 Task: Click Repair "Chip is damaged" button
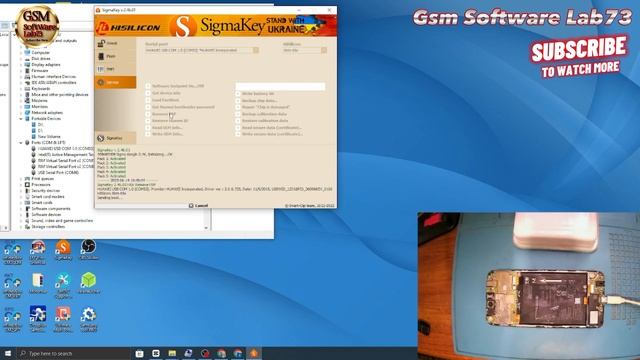tap(263, 107)
